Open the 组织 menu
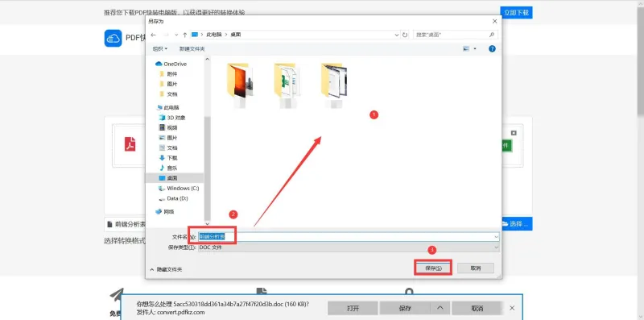The height and width of the screenshot is (320, 644). (x=159, y=49)
